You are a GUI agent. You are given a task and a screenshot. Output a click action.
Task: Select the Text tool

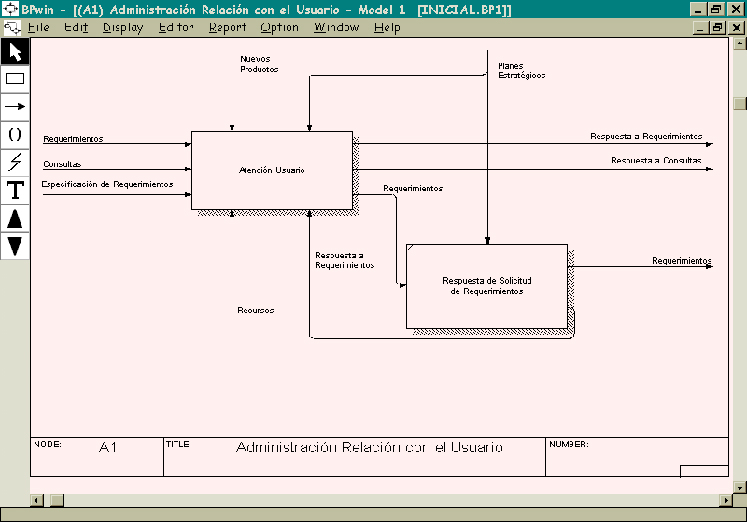15,190
